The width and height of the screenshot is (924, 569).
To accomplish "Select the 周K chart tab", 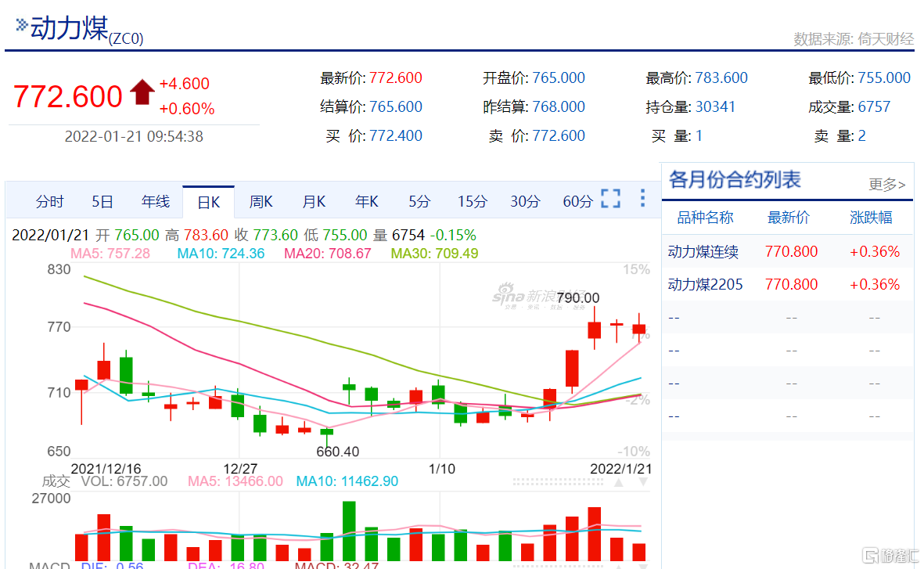I will (261, 202).
